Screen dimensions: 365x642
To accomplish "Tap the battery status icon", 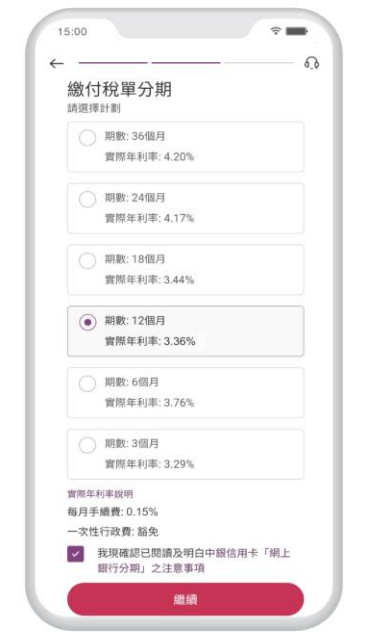I will (297, 31).
